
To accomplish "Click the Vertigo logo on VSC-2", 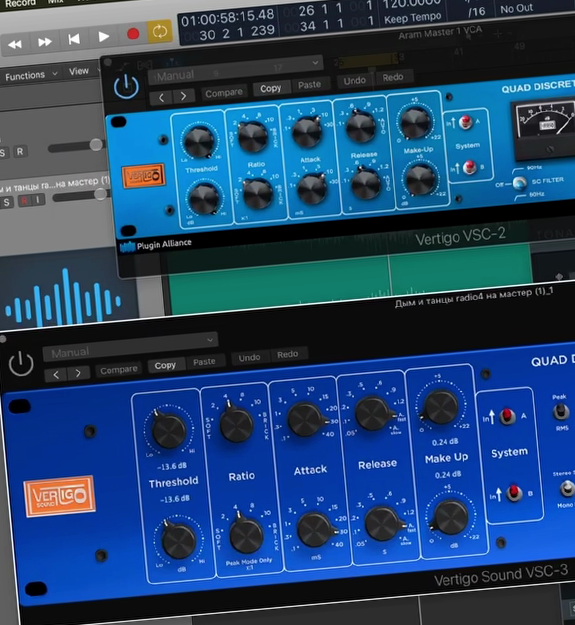I will click(x=143, y=176).
